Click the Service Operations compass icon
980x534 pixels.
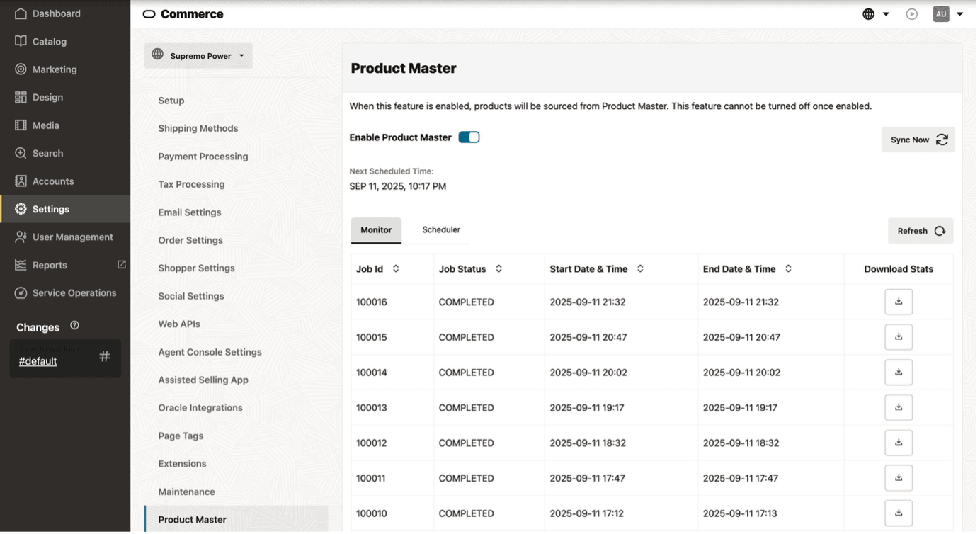tap(21, 293)
